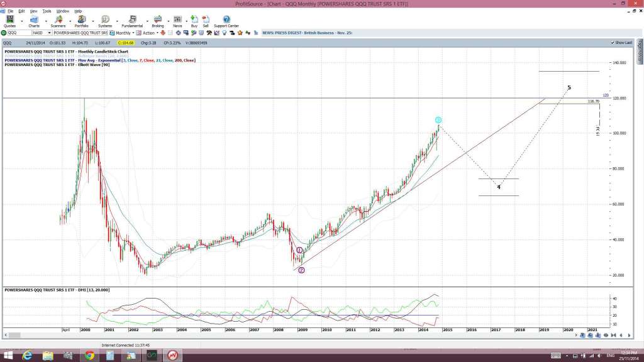Open the Scanners tool

58,21
